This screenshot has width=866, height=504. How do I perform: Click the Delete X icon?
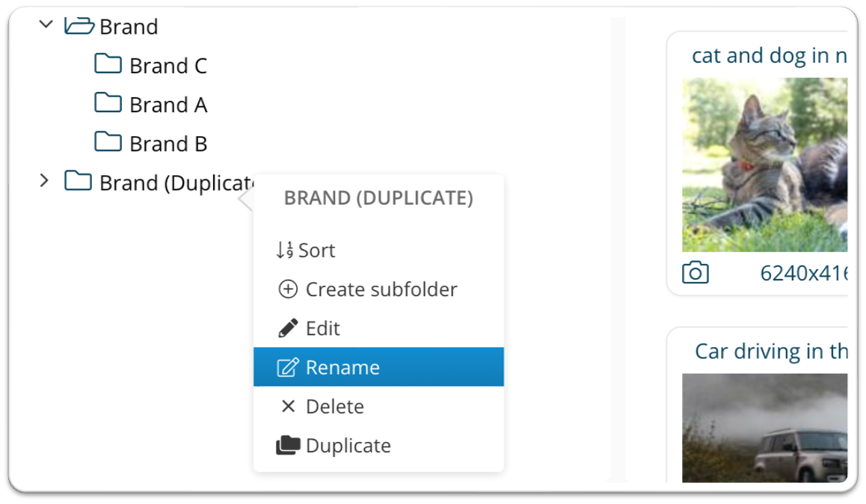tap(287, 406)
